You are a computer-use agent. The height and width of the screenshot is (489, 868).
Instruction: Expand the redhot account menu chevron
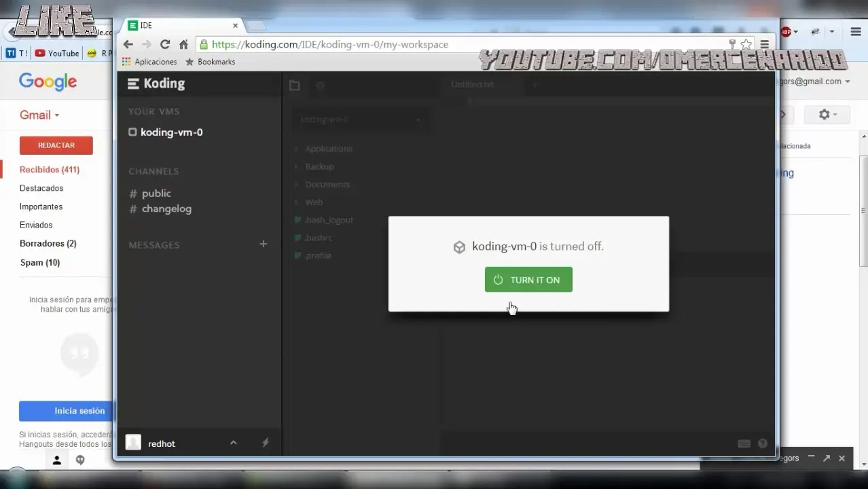coord(233,443)
